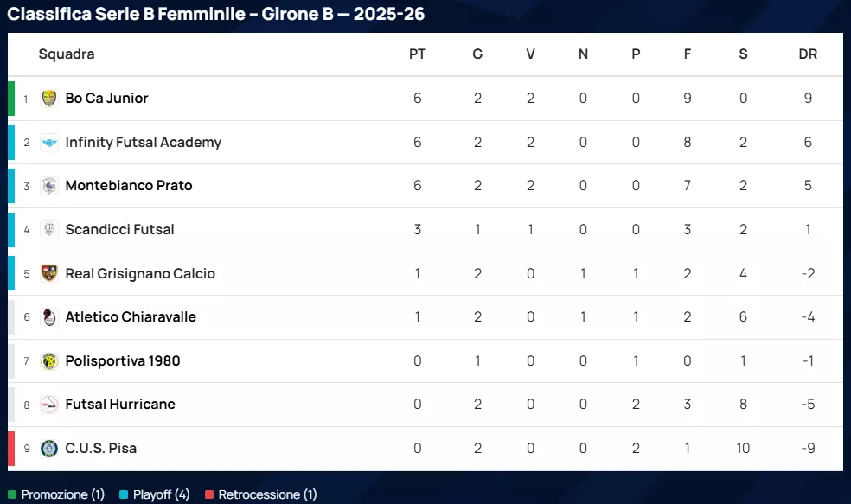Open the Infinity Futsal Academy team page
This screenshot has height=504, width=851.
[x=143, y=143]
